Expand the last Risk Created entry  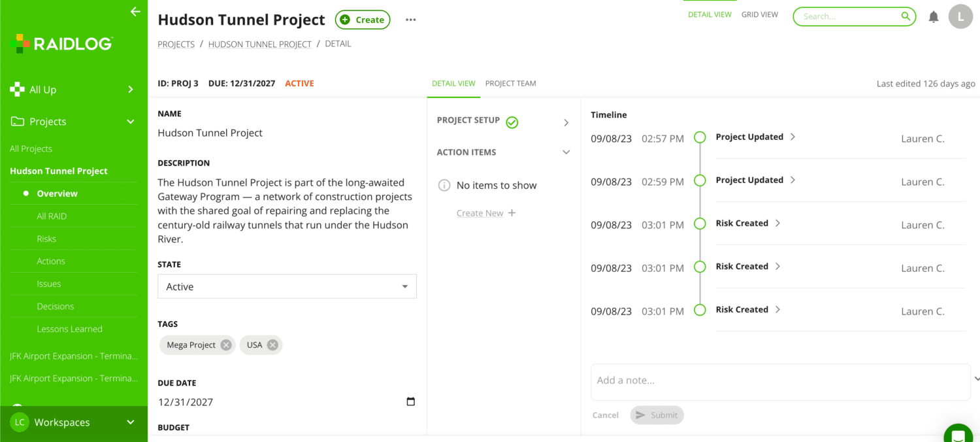pos(777,309)
